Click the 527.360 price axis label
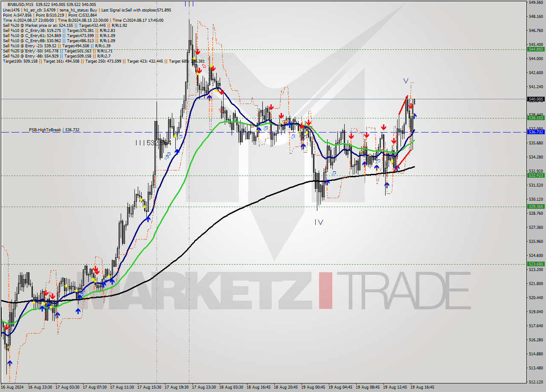The width and height of the screenshot is (546, 392). [535, 227]
